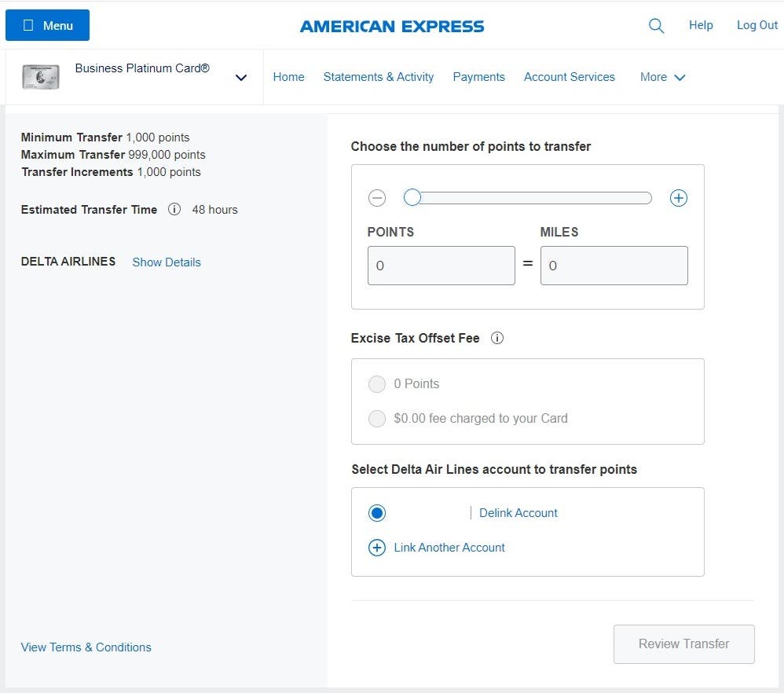Select the 0 Points excise fee option

[x=377, y=383]
